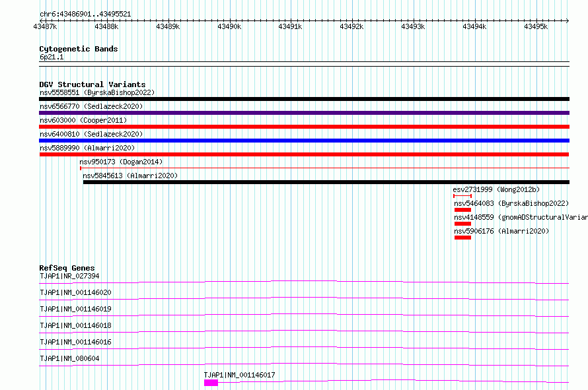Click the blue bar of nsv6400810
Screen dimensions: 588x390
click(x=304, y=141)
